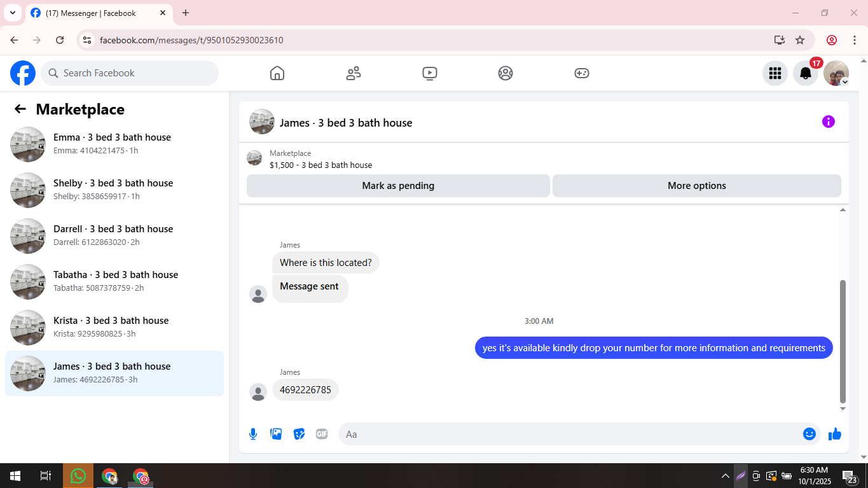The height and width of the screenshot is (488, 868).
Task: Open the Chrome three-dot menu
Action: coord(854,40)
